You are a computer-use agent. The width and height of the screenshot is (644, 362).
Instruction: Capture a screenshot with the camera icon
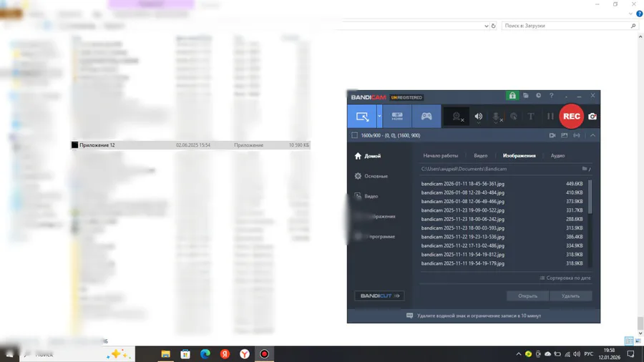592,117
